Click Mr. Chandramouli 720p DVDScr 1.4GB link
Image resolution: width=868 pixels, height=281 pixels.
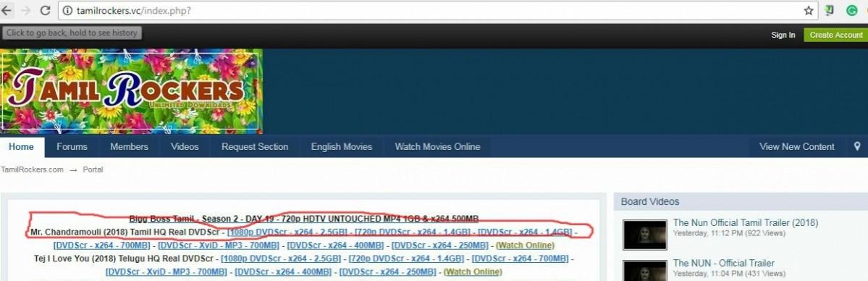pos(413,232)
